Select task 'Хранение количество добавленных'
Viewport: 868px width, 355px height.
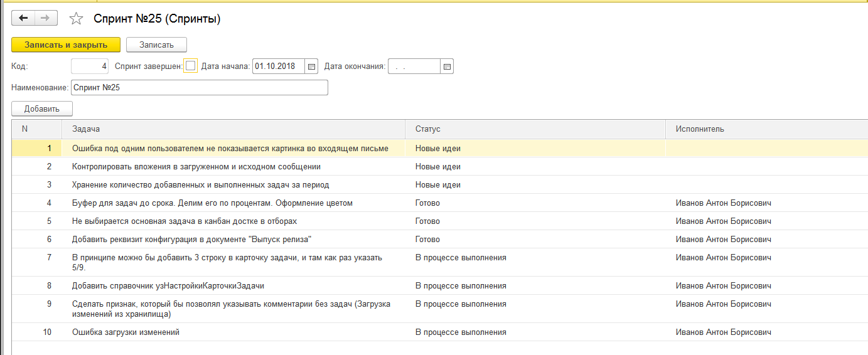(x=201, y=185)
